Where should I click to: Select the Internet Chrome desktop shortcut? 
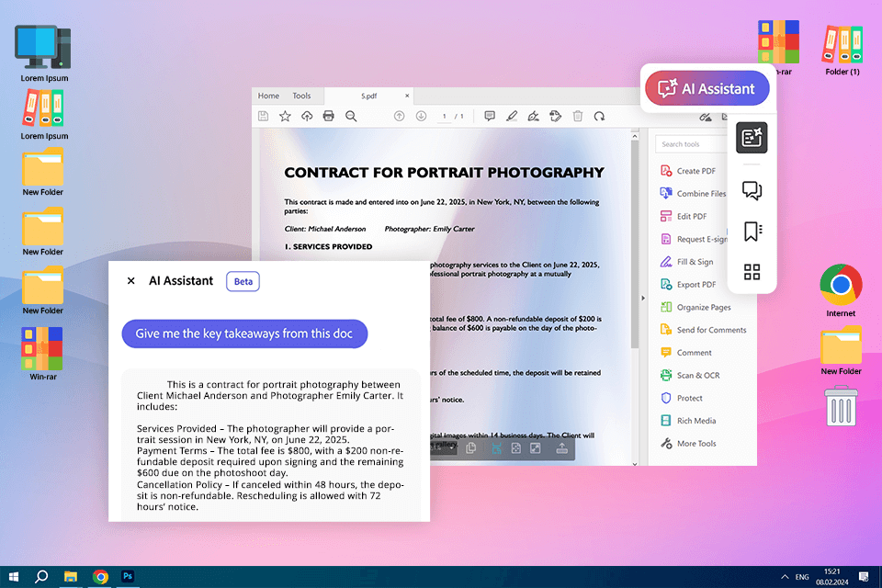(x=841, y=291)
